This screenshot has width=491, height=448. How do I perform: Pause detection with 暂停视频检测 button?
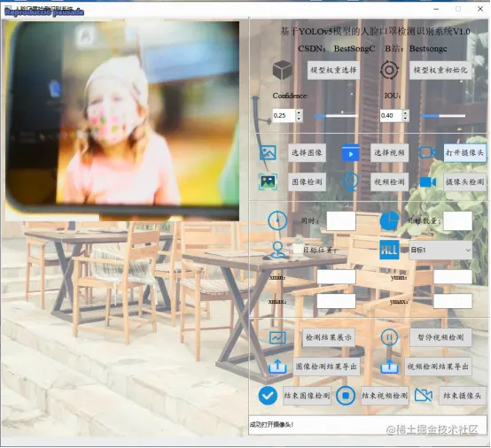click(x=440, y=337)
